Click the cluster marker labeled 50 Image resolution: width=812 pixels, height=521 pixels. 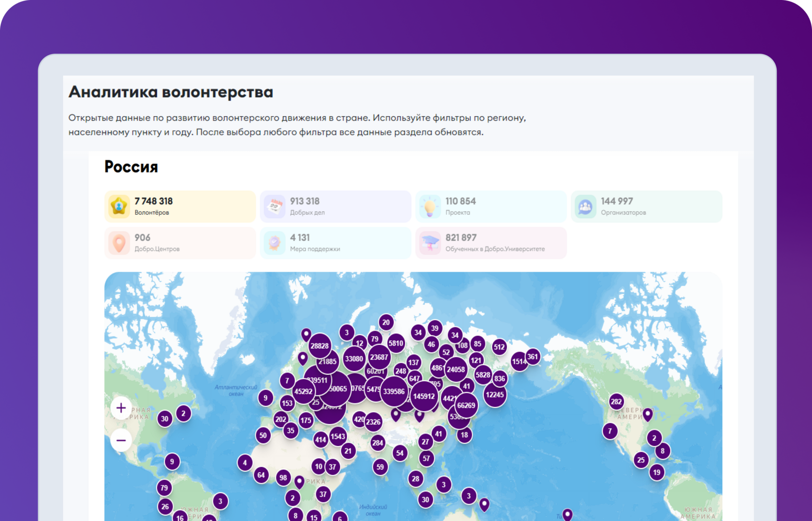click(263, 435)
